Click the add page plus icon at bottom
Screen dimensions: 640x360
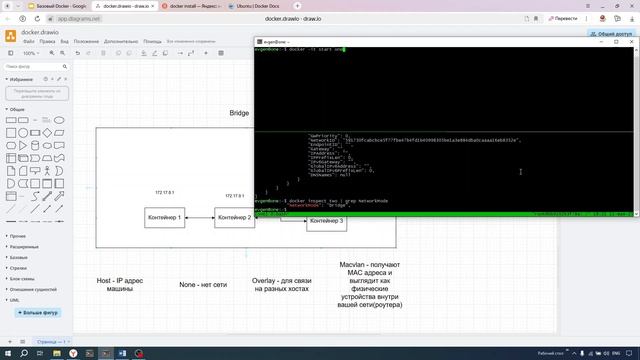pyautogui.click(x=10, y=342)
